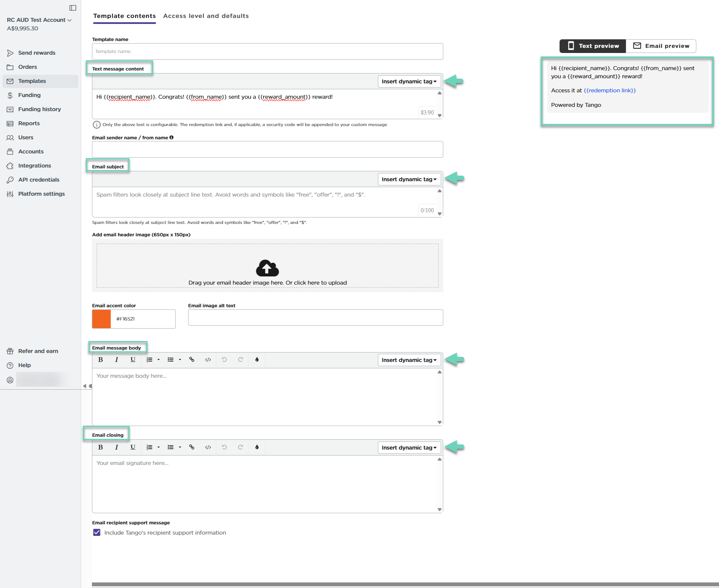This screenshot has height=588, width=719.
Task: Switch to Access level and defaults tab
Action: pos(206,16)
